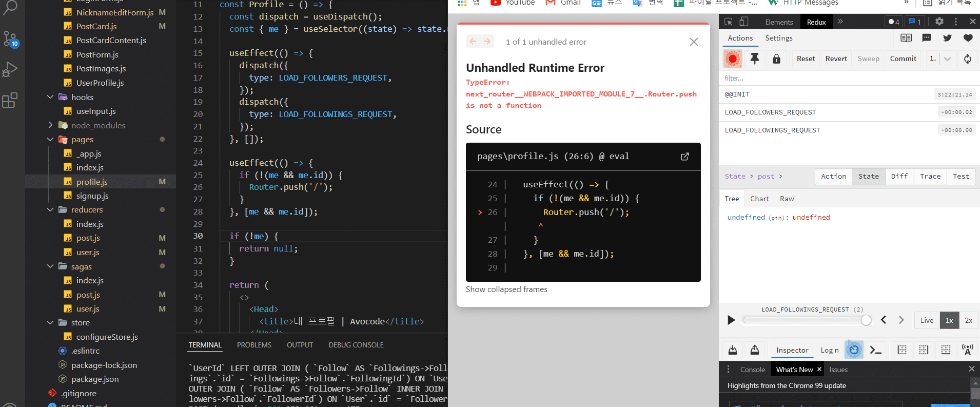Switch to the Redux DevTools tab
The width and height of the screenshot is (980, 407).
click(x=816, y=22)
